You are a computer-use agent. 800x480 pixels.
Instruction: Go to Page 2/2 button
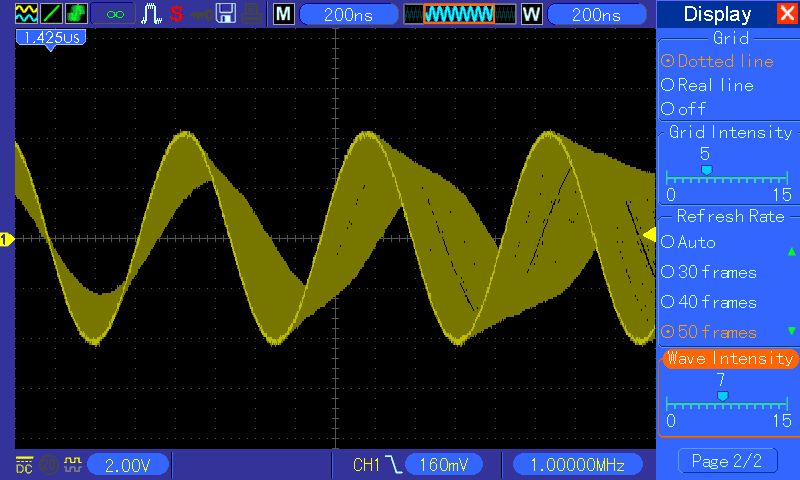point(728,462)
